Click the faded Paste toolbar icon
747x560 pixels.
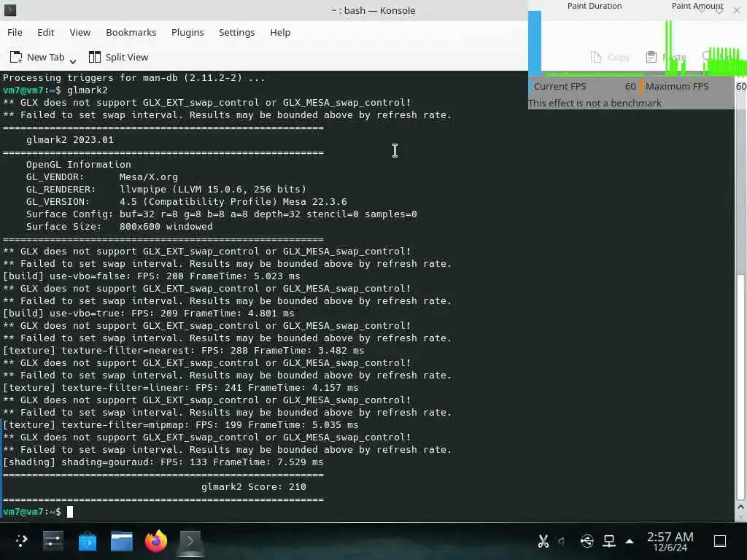[651, 57]
